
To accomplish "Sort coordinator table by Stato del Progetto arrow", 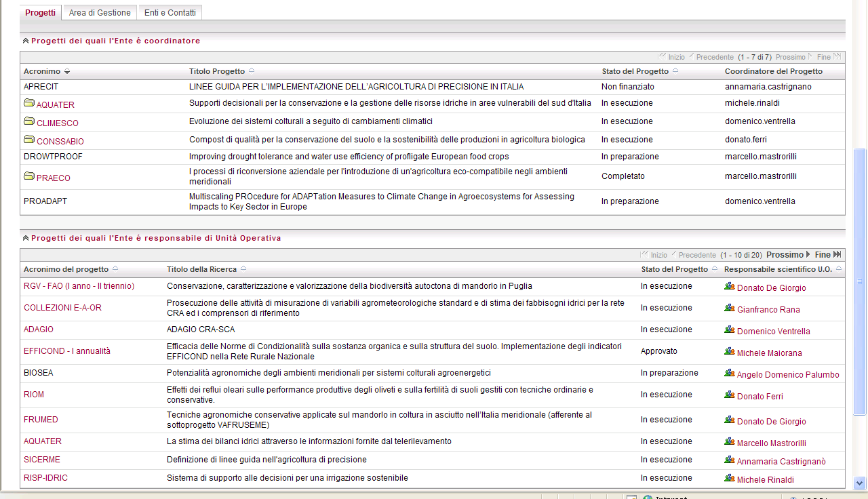I will (675, 71).
